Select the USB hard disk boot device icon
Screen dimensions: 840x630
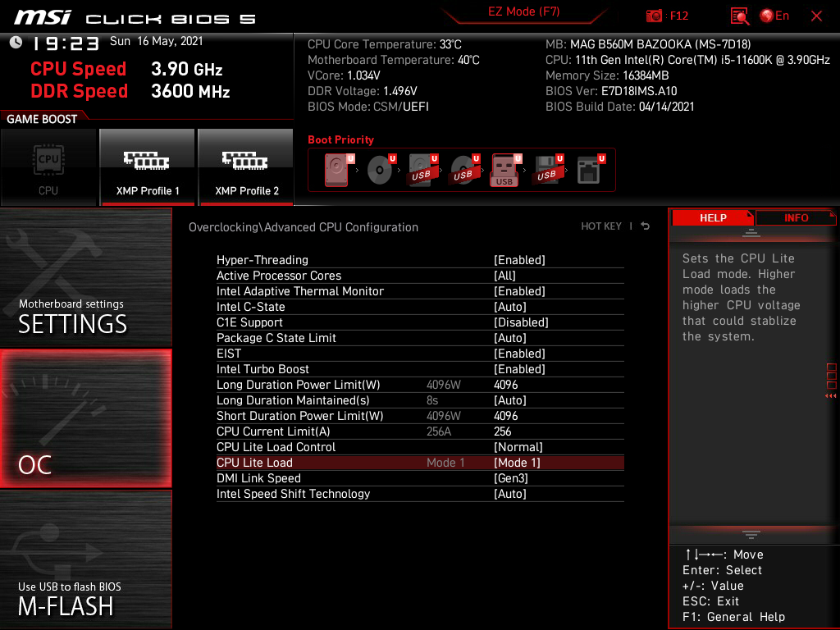[x=423, y=170]
